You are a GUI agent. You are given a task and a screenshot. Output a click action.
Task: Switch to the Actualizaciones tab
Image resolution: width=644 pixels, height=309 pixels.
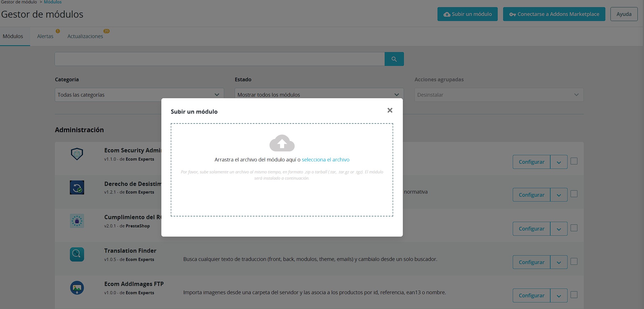pyautogui.click(x=85, y=36)
